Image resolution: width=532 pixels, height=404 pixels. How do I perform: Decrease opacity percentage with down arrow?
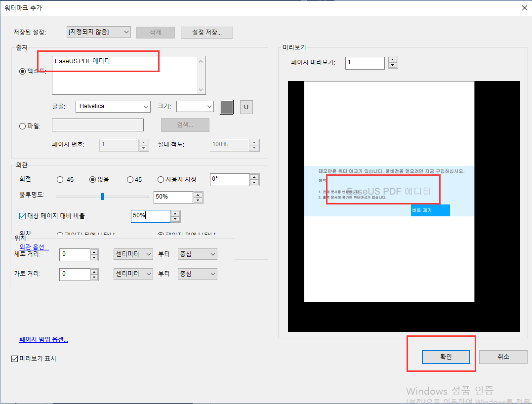click(x=198, y=200)
